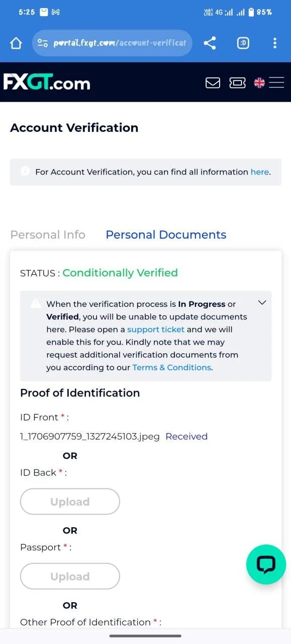Open the browser tab switcher
The width and height of the screenshot is (291, 644).
point(243,43)
